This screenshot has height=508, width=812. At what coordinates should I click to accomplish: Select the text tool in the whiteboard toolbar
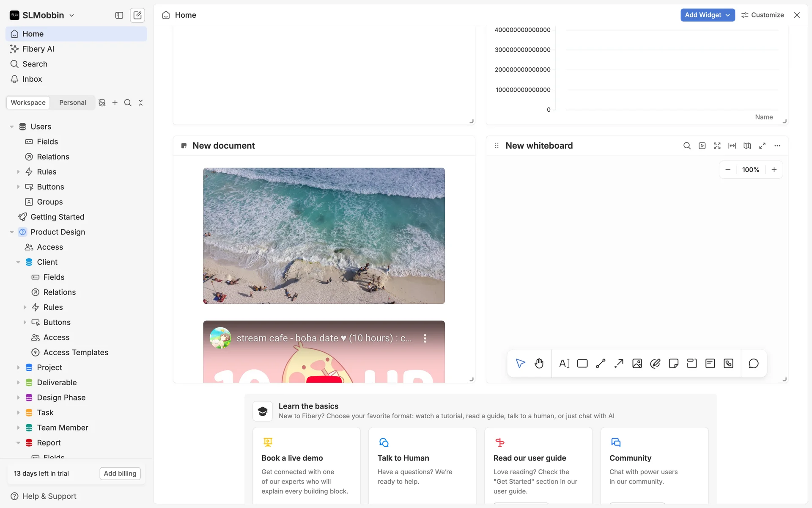pyautogui.click(x=564, y=363)
